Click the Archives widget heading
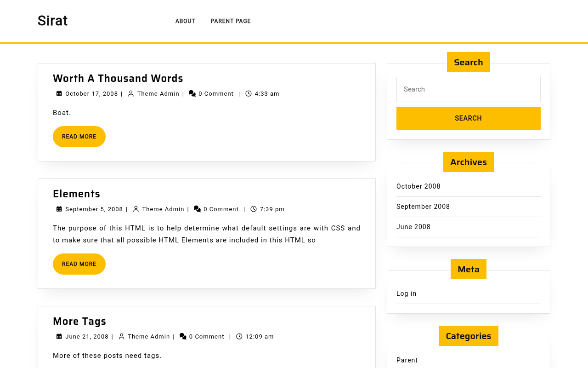 [469, 162]
